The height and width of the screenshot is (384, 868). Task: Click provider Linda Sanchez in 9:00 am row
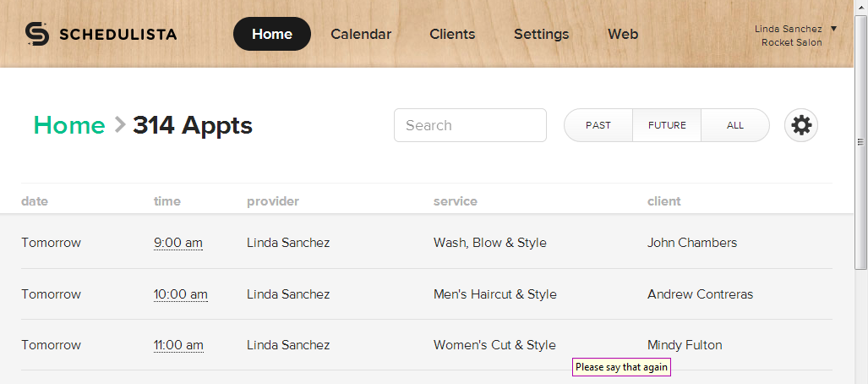tap(288, 243)
